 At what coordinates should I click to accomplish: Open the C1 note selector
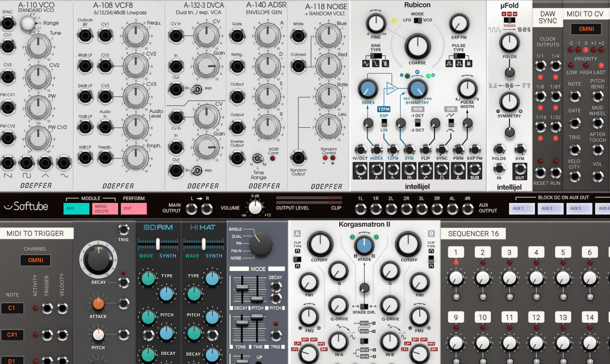[x=12, y=308]
